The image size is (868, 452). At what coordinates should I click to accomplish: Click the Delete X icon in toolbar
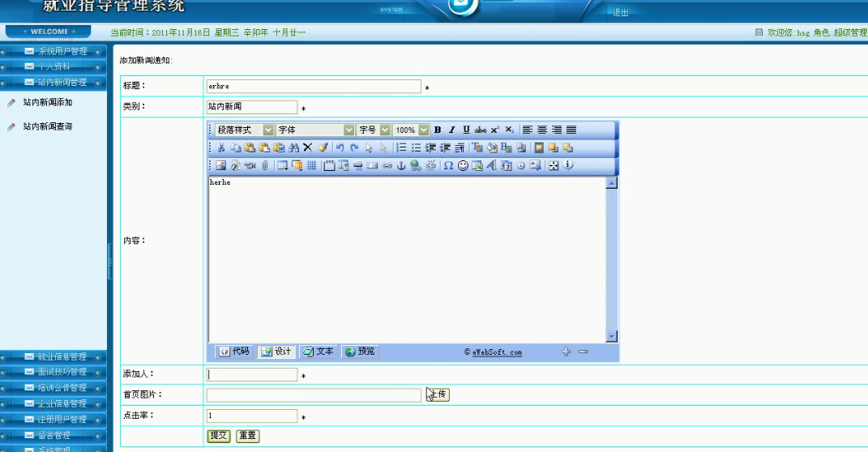point(308,147)
